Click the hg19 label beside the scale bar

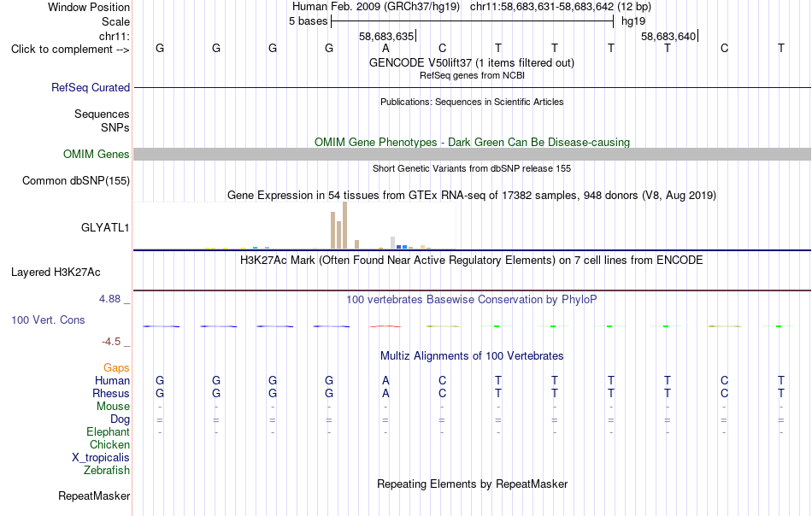(633, 21)
